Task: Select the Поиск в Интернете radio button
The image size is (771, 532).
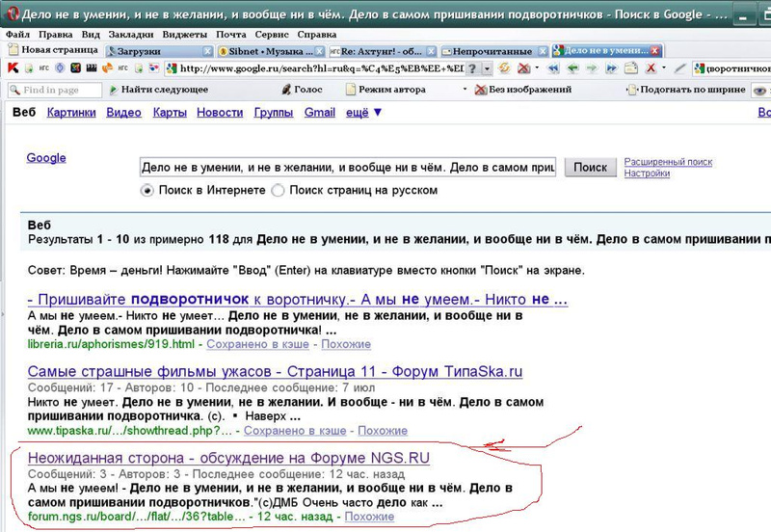Action: coord(147,191)
